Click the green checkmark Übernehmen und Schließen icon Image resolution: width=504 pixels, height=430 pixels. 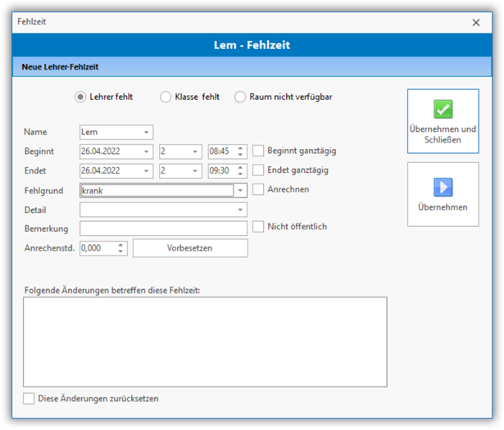point(443,109)
